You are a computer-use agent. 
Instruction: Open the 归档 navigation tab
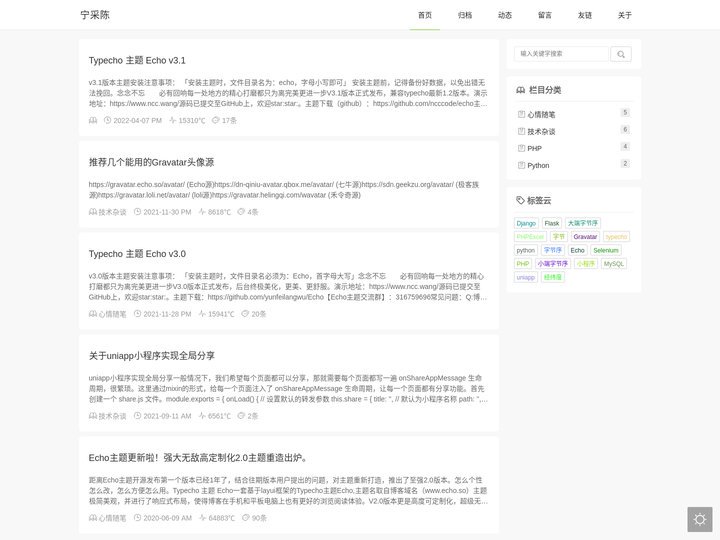465,15
